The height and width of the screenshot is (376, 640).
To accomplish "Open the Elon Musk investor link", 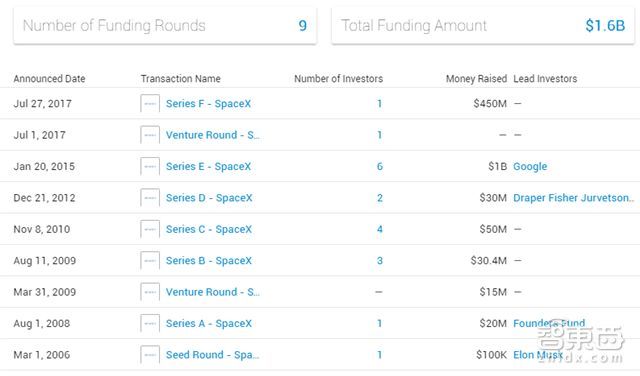I will 538,355.
